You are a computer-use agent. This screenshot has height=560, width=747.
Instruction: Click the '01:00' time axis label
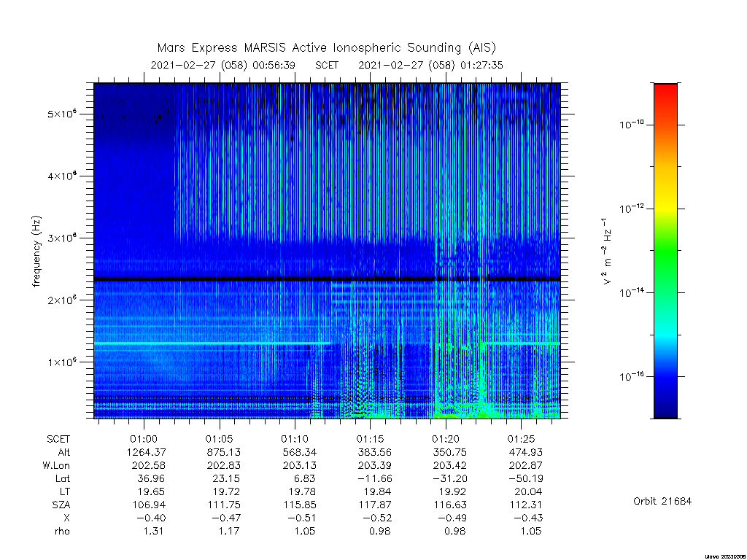pos(144,439)
